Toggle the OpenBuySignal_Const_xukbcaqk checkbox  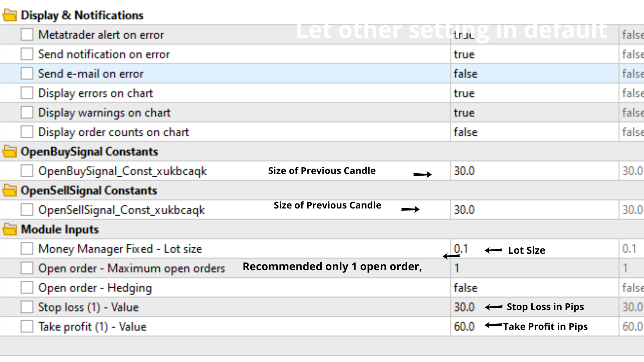(27, 171)
